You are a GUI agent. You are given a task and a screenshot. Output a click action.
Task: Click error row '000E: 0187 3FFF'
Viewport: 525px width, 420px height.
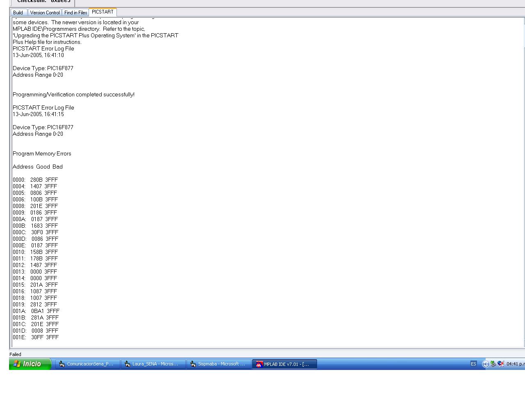(35, 245)
